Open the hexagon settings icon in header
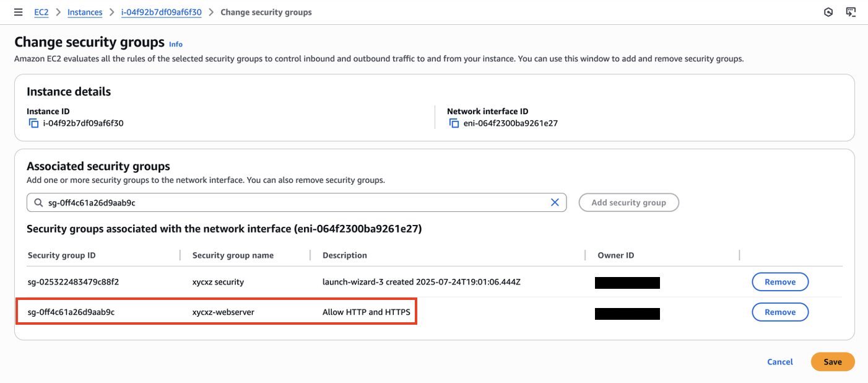Screen dimensions: 868x383 pyautogui.click(x=828, y=12)
